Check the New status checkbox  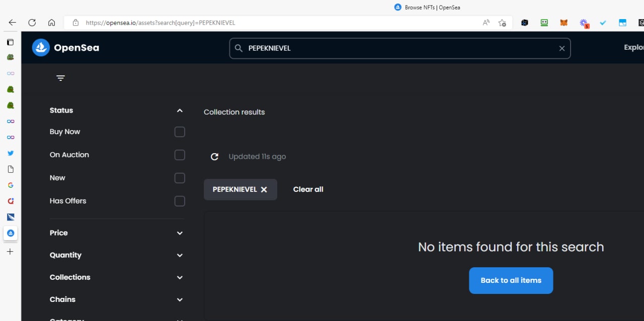click(180, 178)
